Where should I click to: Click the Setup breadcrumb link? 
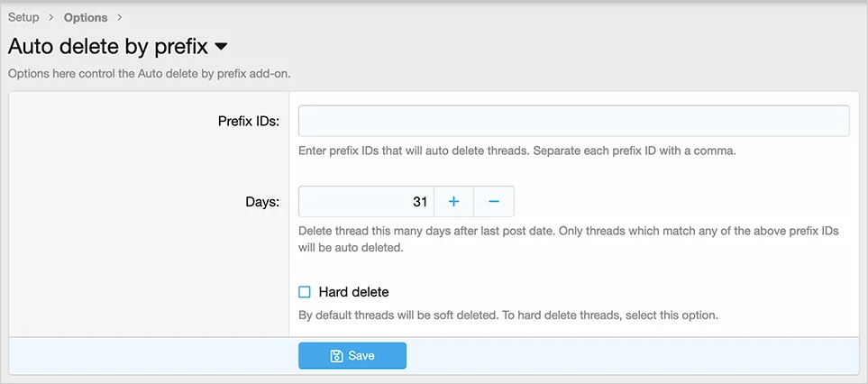click(x=23, y=17)
